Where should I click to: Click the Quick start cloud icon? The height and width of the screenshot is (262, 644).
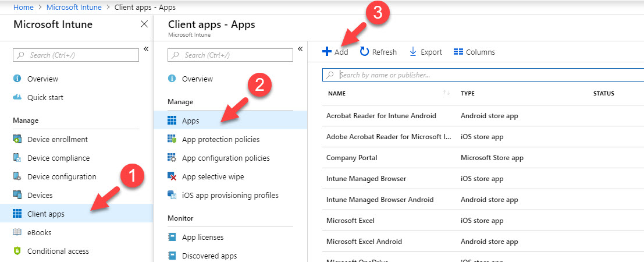(17, 97)
